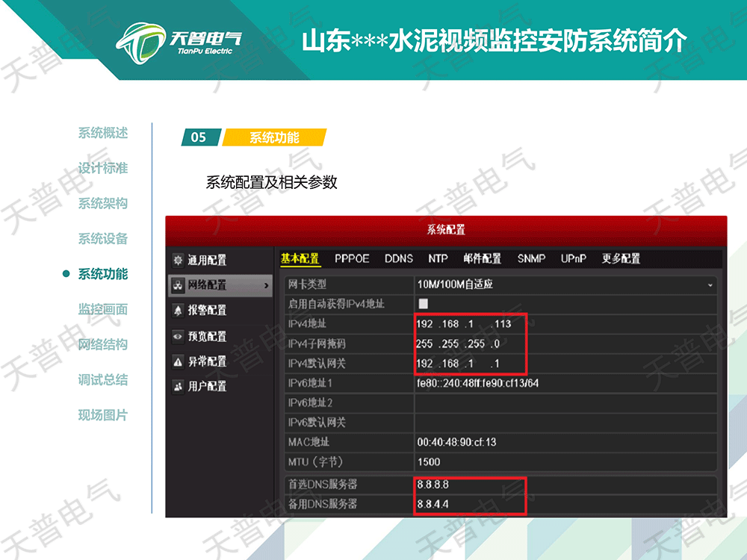Click the IPv4默认网关 field 192.168.1.1
This screenshot has height=560, width=747.
[565, 364]
